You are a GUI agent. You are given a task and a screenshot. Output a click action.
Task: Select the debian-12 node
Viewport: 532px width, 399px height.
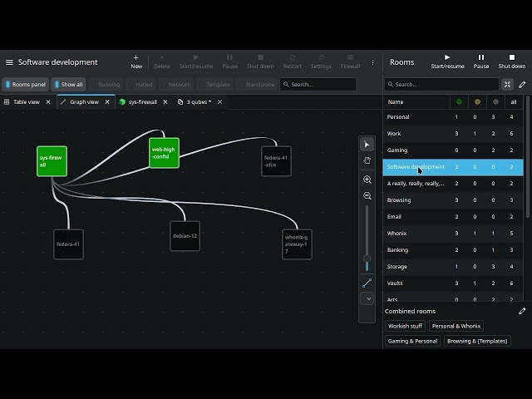tap(185, 236)
